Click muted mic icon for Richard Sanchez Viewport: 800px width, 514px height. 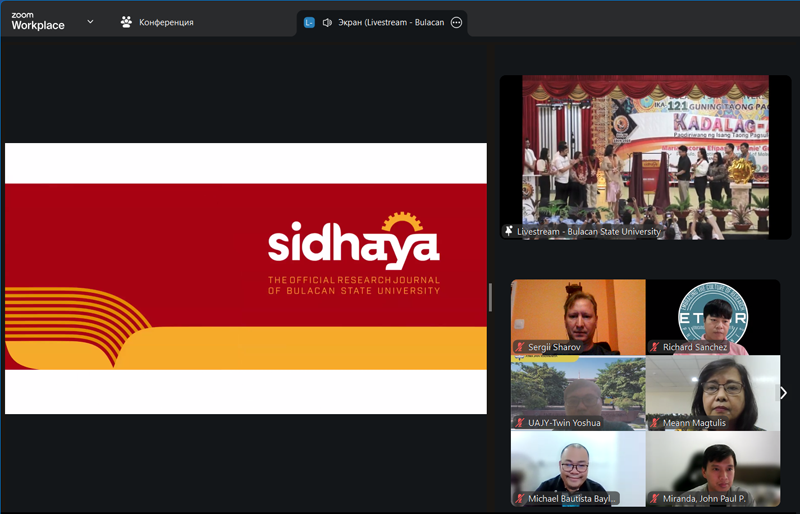(x=655, y=347)
